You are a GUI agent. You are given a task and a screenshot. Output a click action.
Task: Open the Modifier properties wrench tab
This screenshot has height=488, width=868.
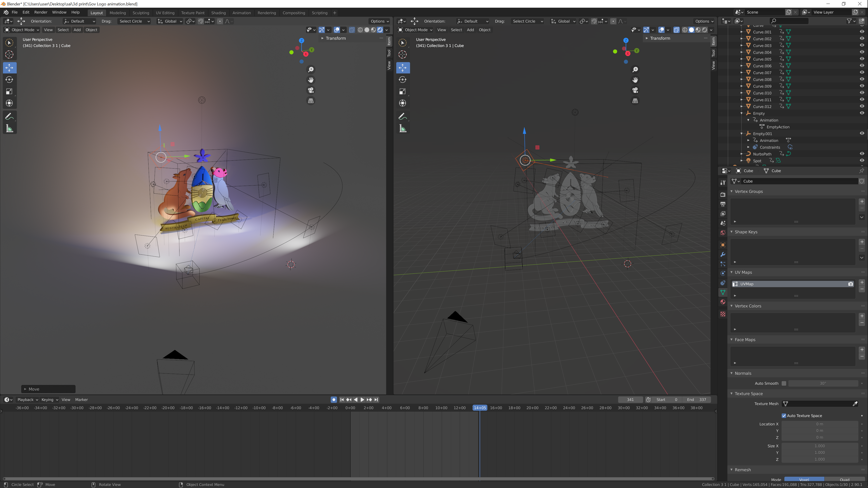click(x=723, y=254)
